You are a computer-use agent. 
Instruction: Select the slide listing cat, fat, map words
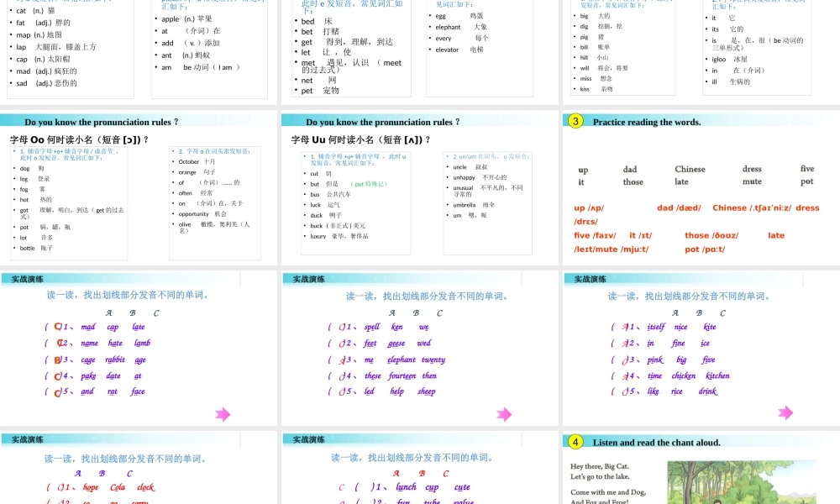139,52
